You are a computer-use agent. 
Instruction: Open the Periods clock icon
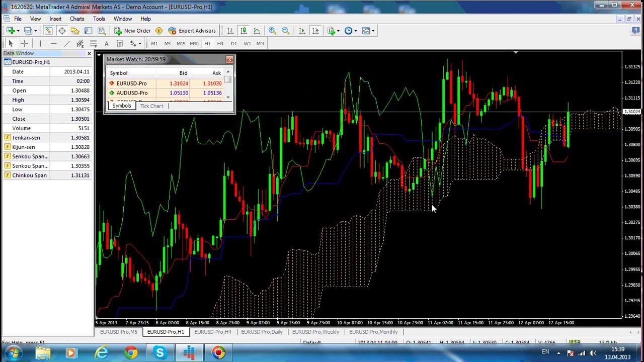pyautogui.click(x=349, y=31)
